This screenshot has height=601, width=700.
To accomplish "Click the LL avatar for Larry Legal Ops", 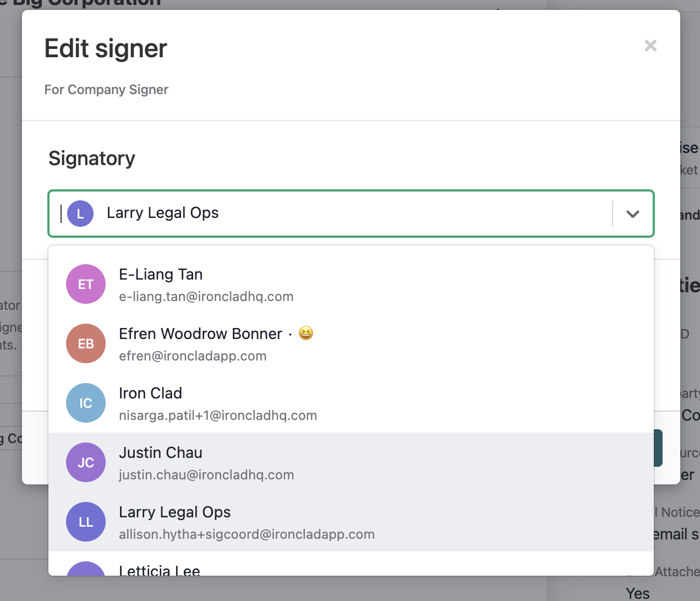I will point(86,522).
